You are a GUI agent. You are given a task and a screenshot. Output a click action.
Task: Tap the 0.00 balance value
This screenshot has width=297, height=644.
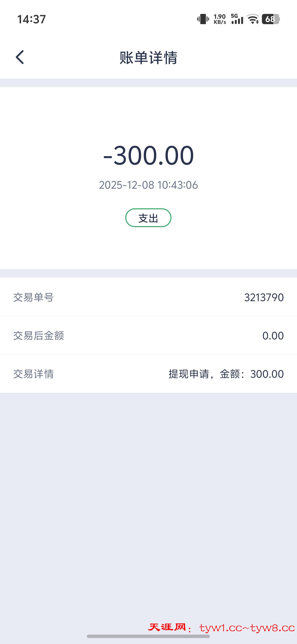(273, 335)
